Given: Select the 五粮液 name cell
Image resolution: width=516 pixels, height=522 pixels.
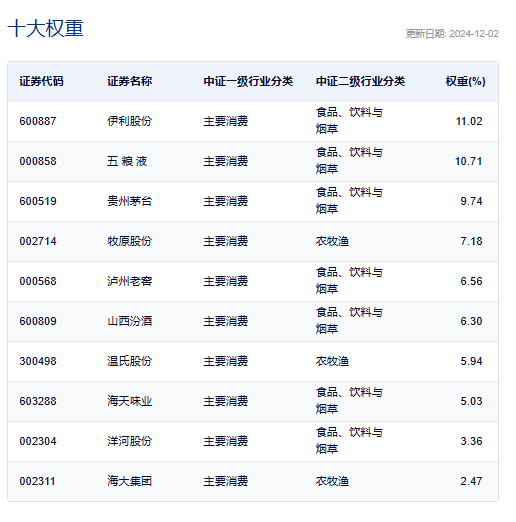Looking at the screenshot, I should point(127,161).
